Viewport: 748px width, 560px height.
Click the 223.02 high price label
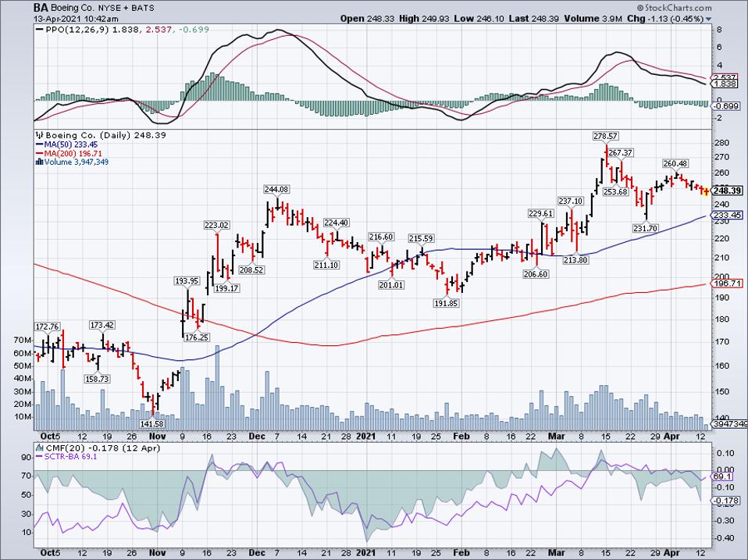click(x=216, y=225)
